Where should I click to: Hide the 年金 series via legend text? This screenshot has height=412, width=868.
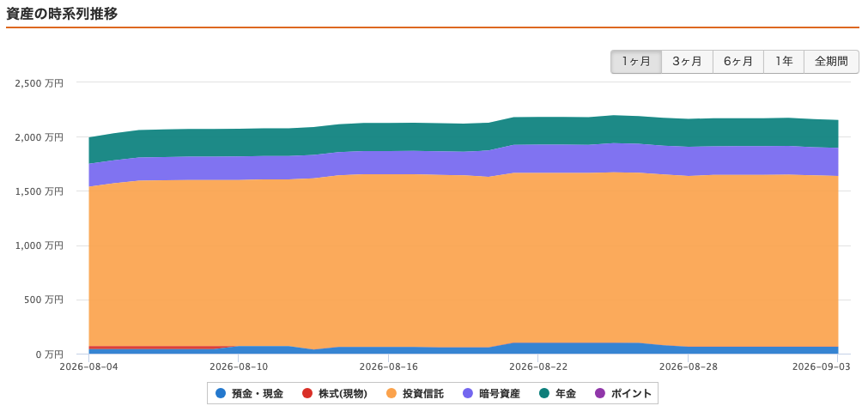(x=566, y=394)
